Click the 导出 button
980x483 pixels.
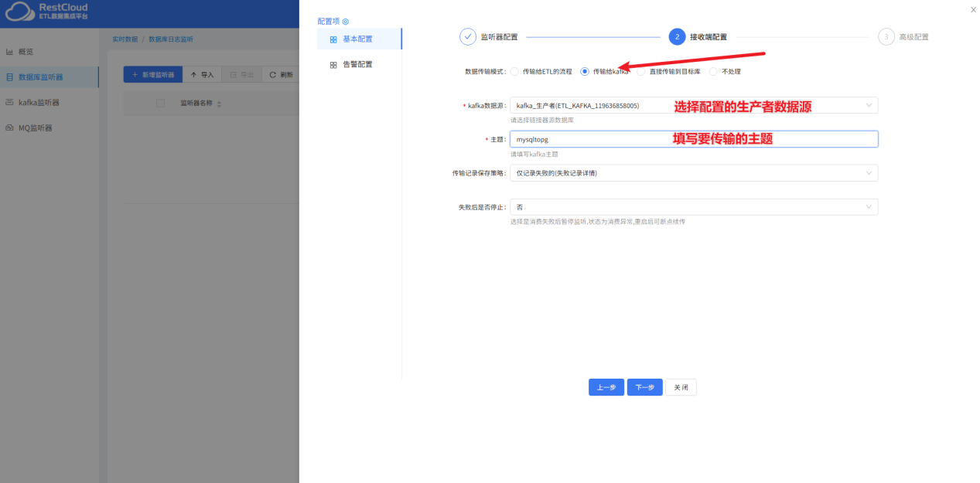pos(242,74)
